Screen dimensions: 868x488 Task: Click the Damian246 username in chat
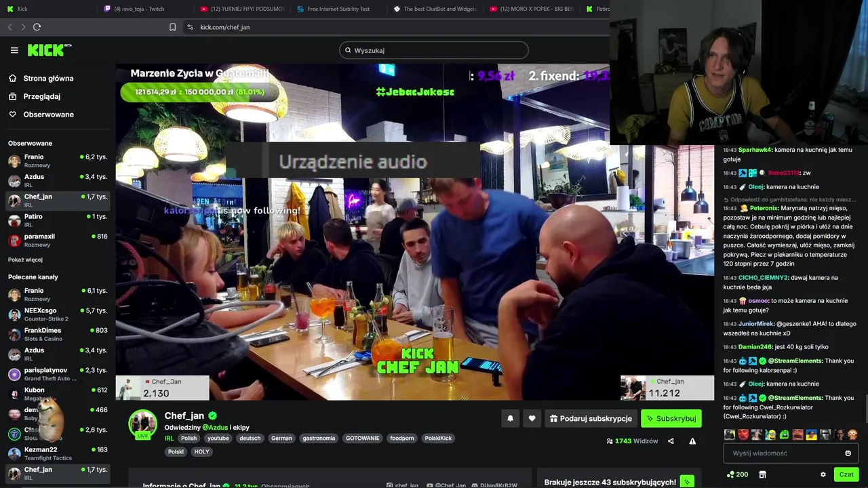[x=755, y=347]
